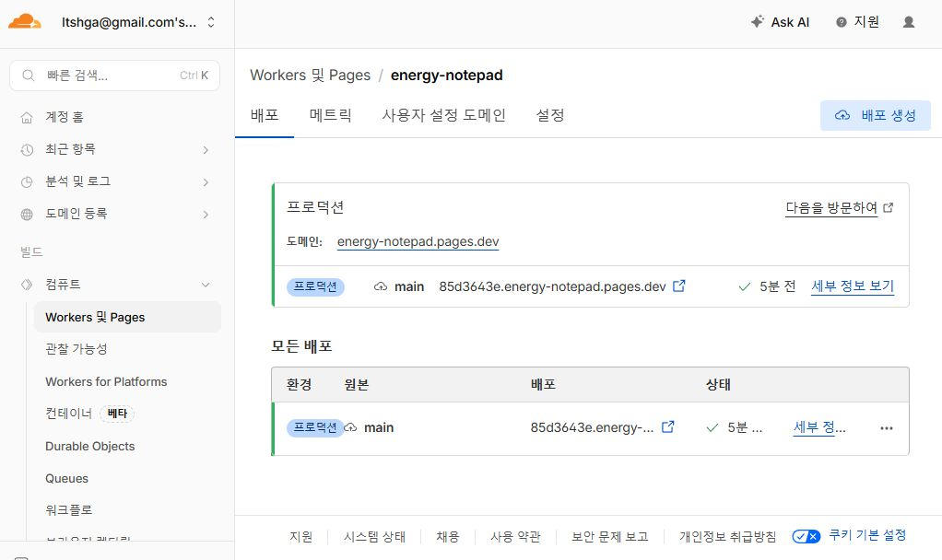
Task: Open 워크플로 sidebar item
Action: click(68, 510)
